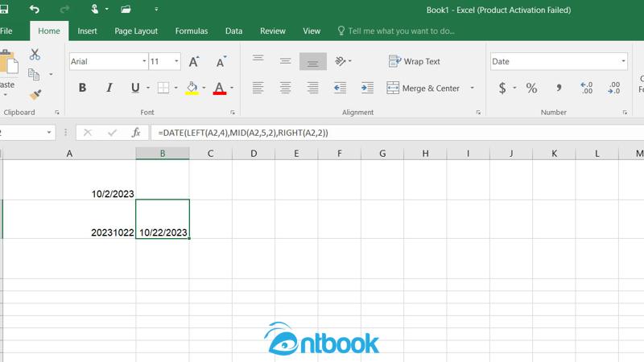This screenshot has width=644, height=362.
Task: Increase decimal places
Action: coord(587,88)
